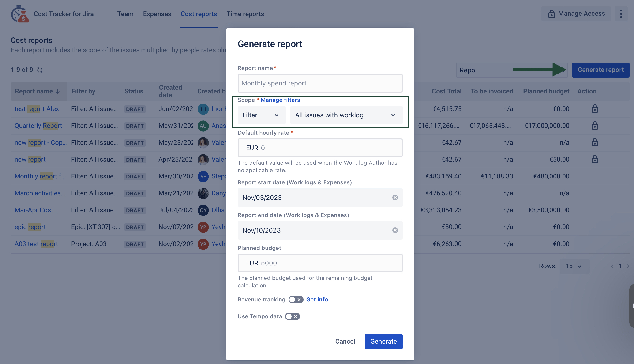Follow the Manage filters link
The height and width of the screenshot is (364, 634).
tap(280, 100)
